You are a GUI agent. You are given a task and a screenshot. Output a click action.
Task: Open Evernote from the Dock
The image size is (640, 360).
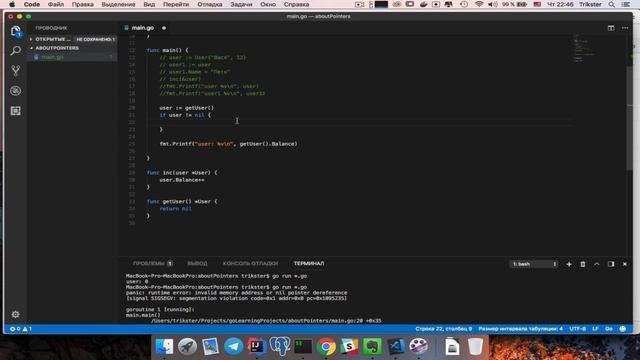(x=372, y=347)
